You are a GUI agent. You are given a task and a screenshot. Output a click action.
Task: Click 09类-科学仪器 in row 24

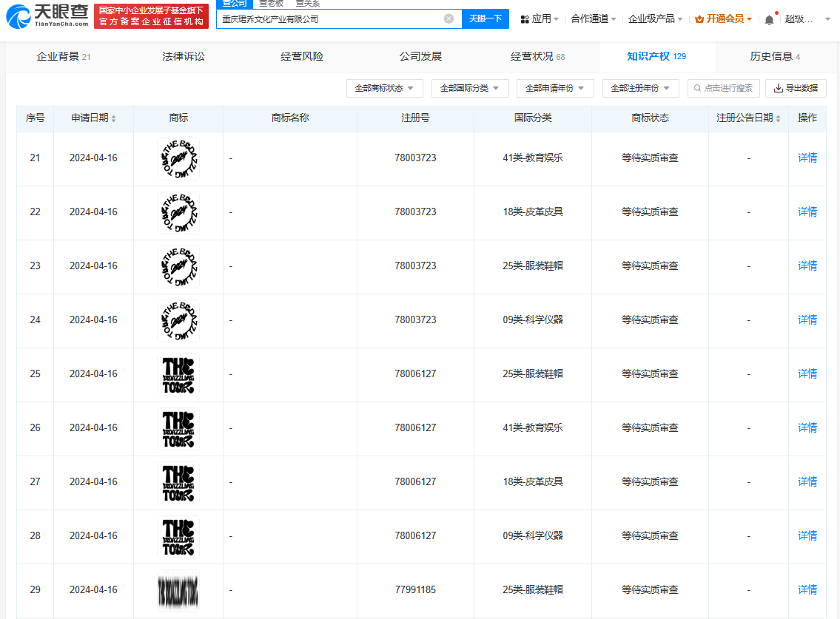click(533, 320)
